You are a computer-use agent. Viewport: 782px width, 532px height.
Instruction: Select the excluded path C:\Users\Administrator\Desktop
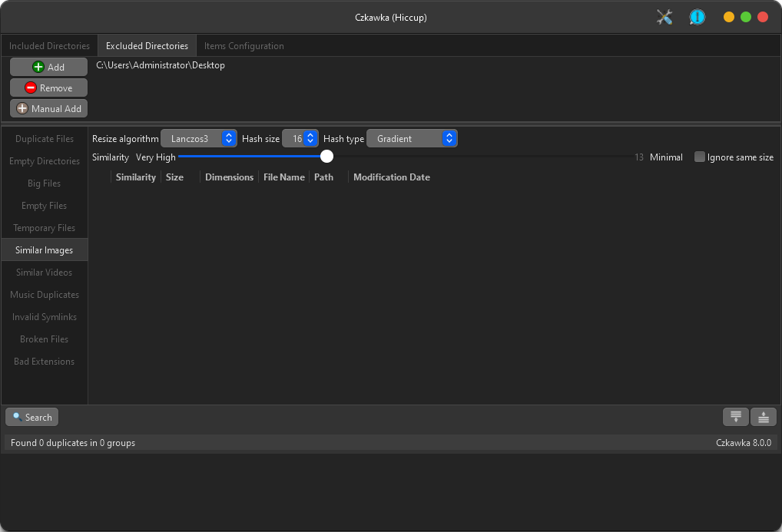[159, 65]
